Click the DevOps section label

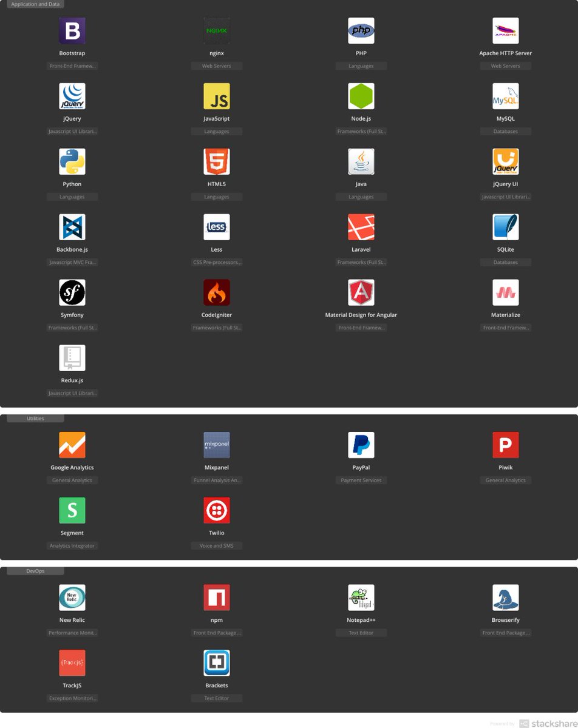[35, 570]
